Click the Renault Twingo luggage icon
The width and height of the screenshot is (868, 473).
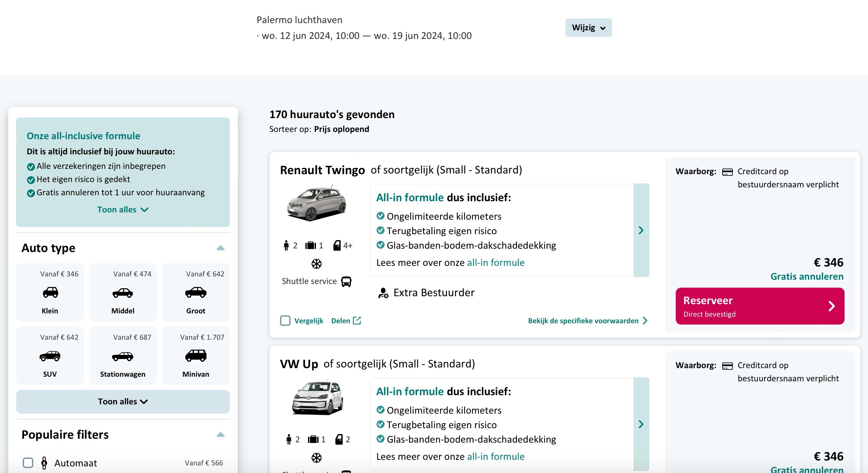pyautogui.click(x=311, y=245)
